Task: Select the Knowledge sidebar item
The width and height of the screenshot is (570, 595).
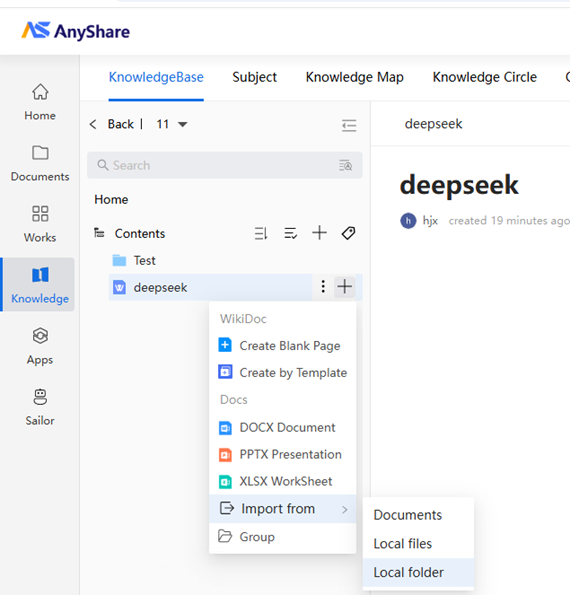Action: 40,285
